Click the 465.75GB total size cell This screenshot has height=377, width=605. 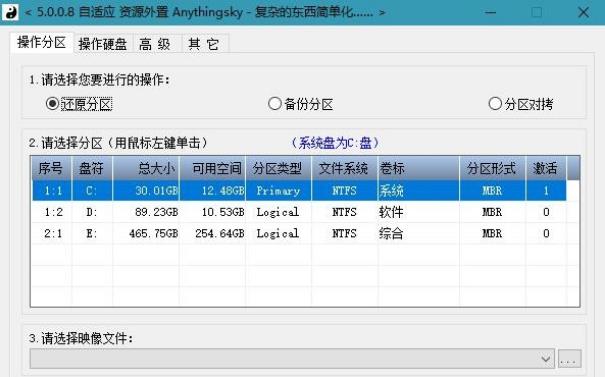coord(146,233)
